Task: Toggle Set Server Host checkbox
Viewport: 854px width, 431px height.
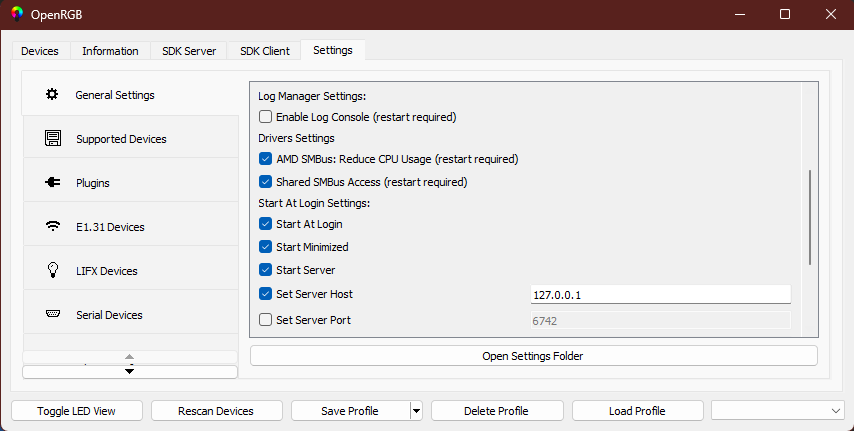Action: pos(265,294)
